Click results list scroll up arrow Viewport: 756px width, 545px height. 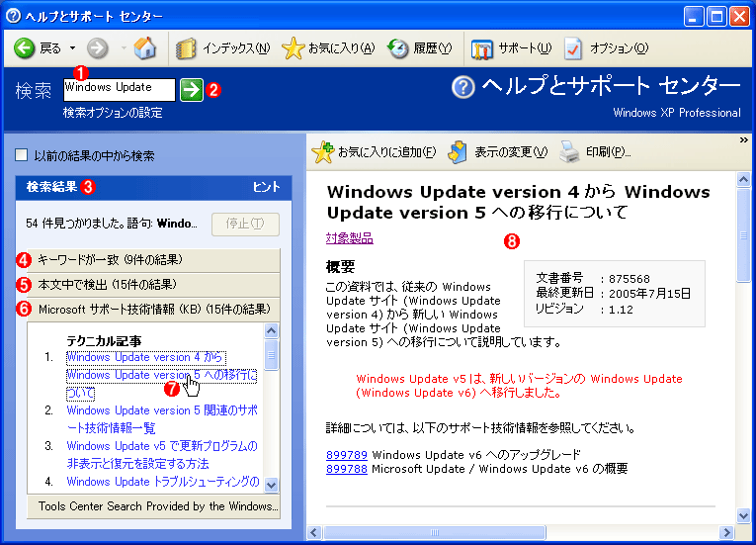[x=272, y=330]
